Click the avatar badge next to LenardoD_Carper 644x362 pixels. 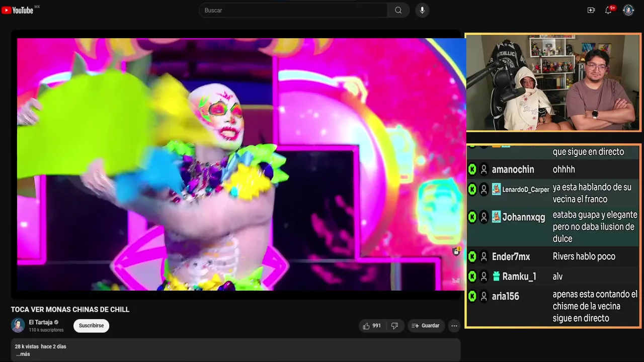click(496, 190)
